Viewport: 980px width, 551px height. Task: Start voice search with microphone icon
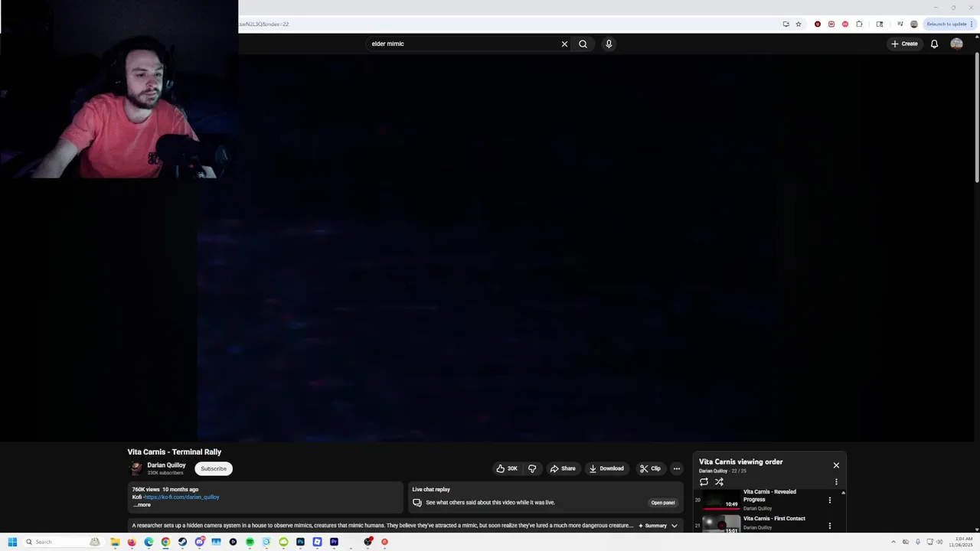pyautogui.click(x=609, y=44)
